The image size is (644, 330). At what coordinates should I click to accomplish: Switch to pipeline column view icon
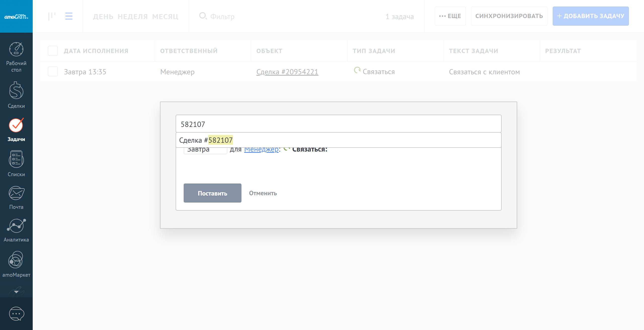coord(52,16)
